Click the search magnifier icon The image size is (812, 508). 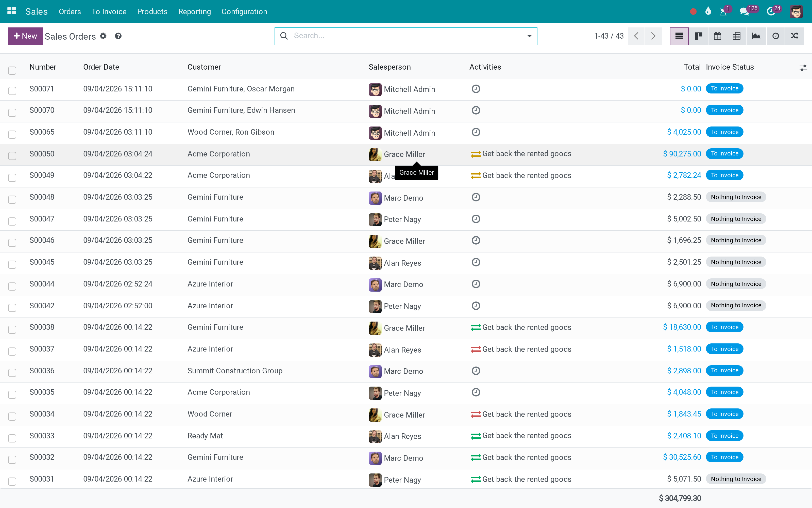click(284, 36)
